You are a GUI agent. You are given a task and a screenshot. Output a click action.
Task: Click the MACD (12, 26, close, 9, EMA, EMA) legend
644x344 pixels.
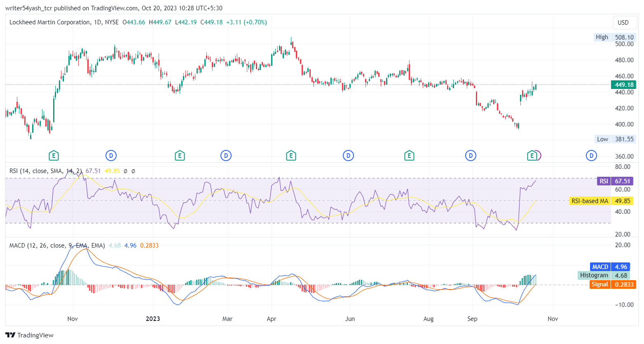57,245
